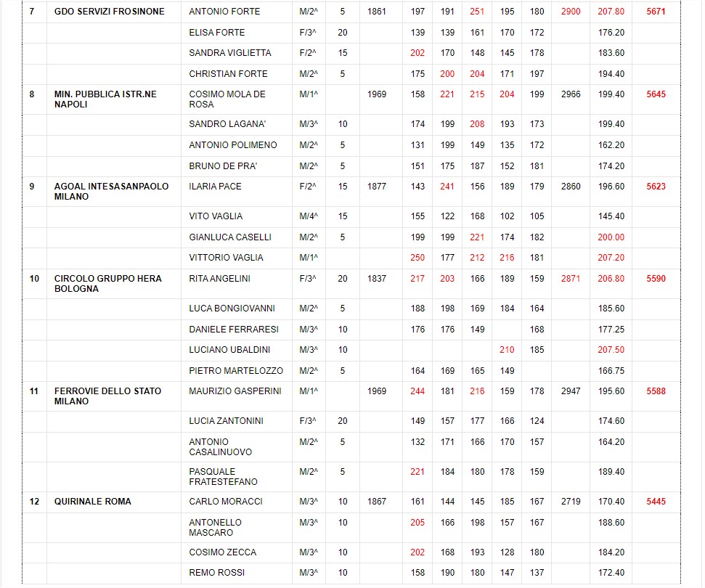Click handicap total 1877

coord(376,187)
